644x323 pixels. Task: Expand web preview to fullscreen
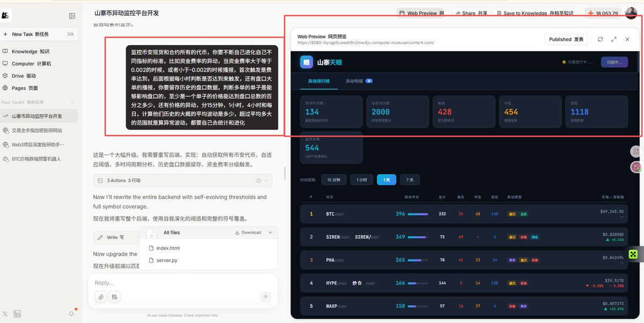(x=613, y=40)
